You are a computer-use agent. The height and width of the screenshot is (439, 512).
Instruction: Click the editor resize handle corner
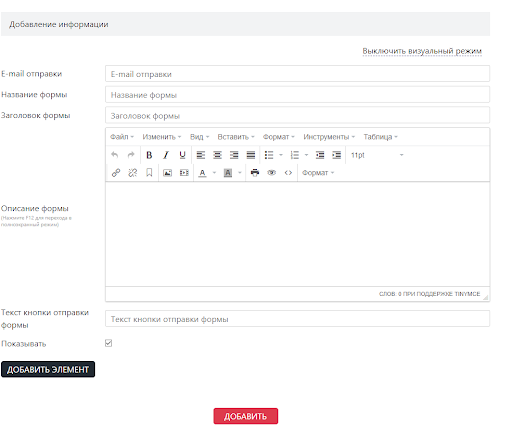486,297
